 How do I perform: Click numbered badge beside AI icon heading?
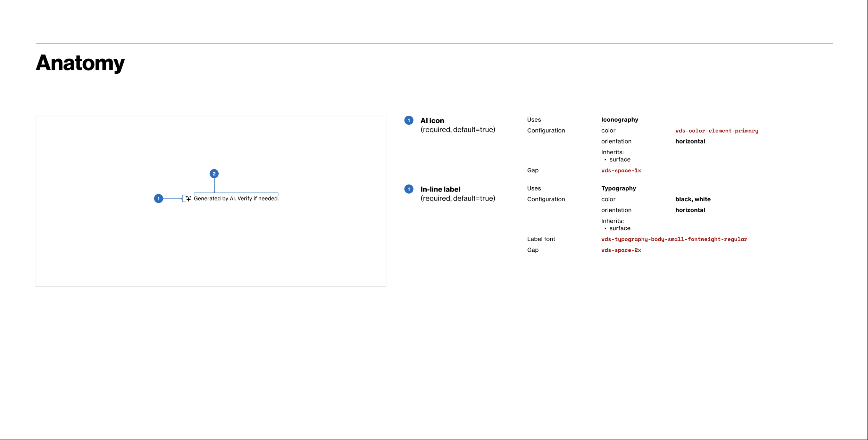pyautogui.click(x=409, y=120)
